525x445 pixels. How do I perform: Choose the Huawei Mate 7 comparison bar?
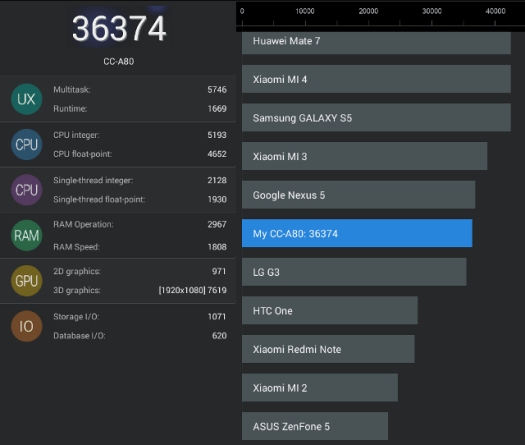point(376,43)
